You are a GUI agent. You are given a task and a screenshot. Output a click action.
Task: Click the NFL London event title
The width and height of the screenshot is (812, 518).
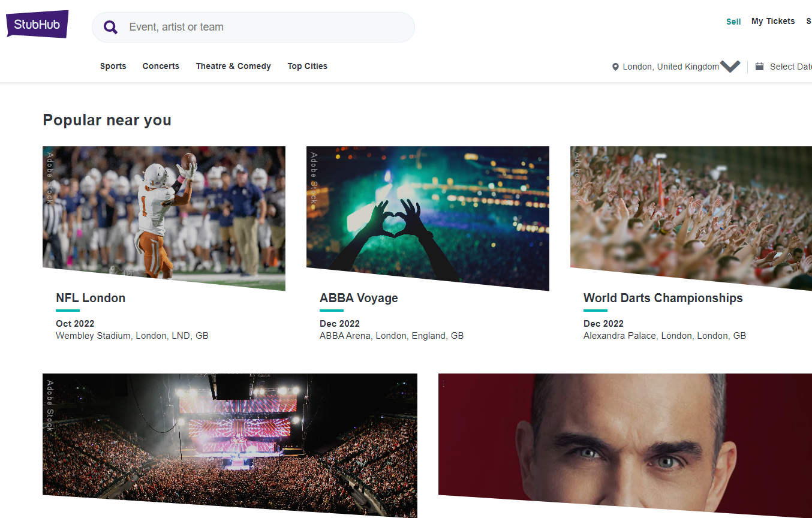pos(91,298)
